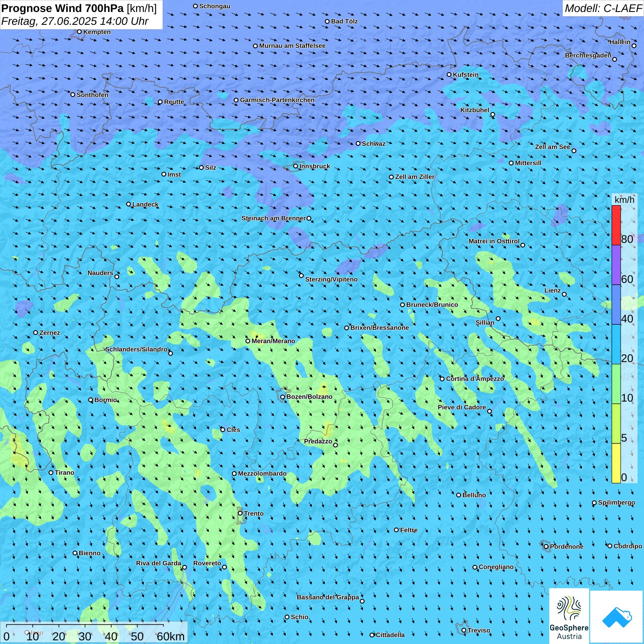The height and width of the screenshot is (644, 644).
Task: Click the Sterzing/Vipiteno label
Action: tap(331, 279)
